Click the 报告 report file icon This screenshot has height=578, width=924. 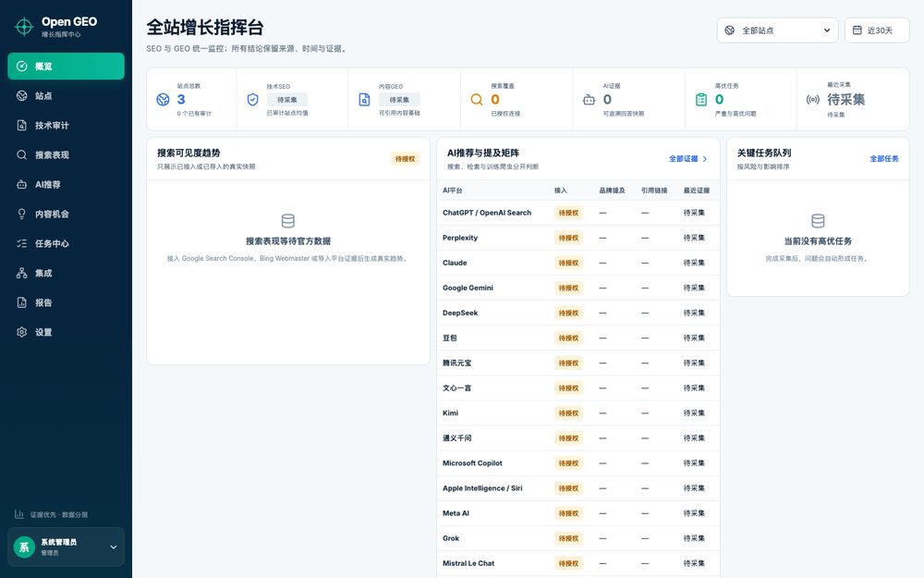[22, 302]
